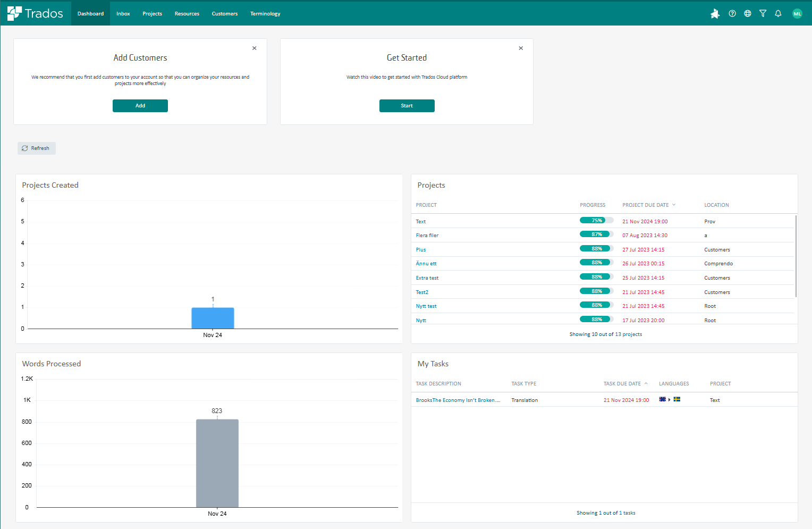Click the Progress column header
The height and width of the screenshot is (529, 812).
[593, 205]
